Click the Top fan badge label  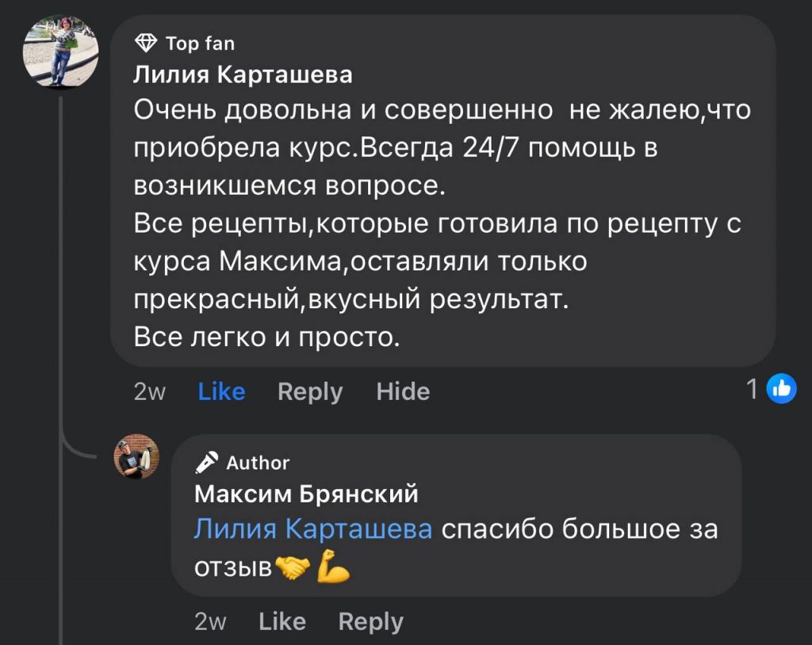pos(201,43)
